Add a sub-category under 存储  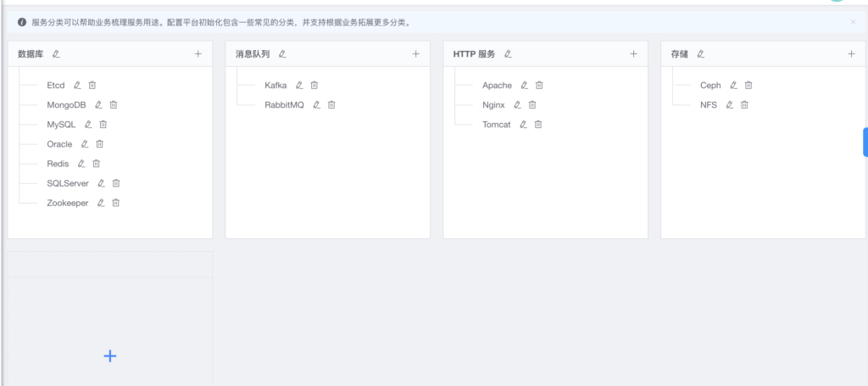pos(851,54)
